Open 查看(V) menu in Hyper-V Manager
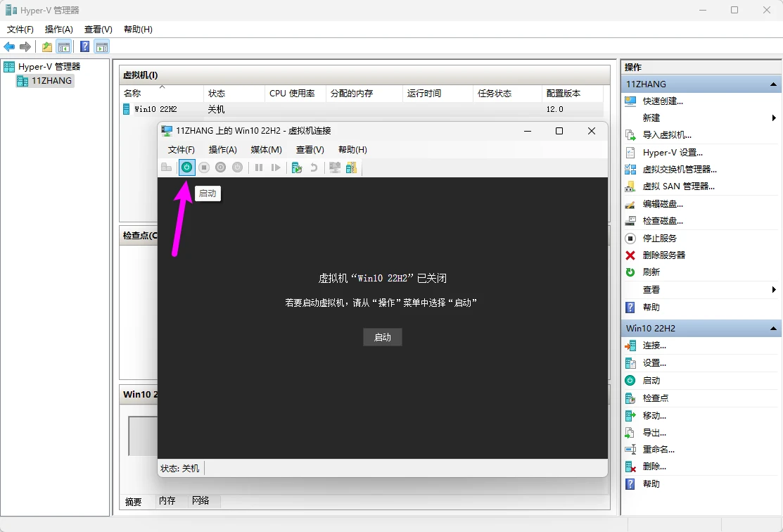Viewport: 783px width, 532px height. 98,30
